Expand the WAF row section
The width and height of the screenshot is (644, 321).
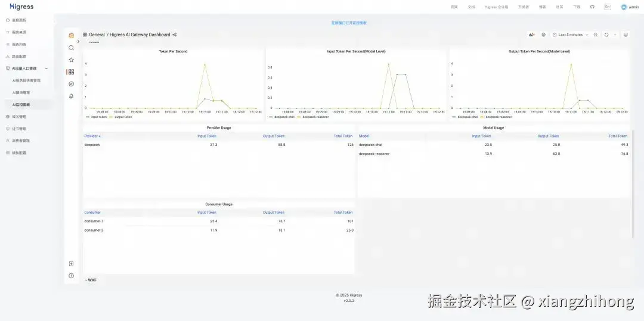(x=91, y=280)
